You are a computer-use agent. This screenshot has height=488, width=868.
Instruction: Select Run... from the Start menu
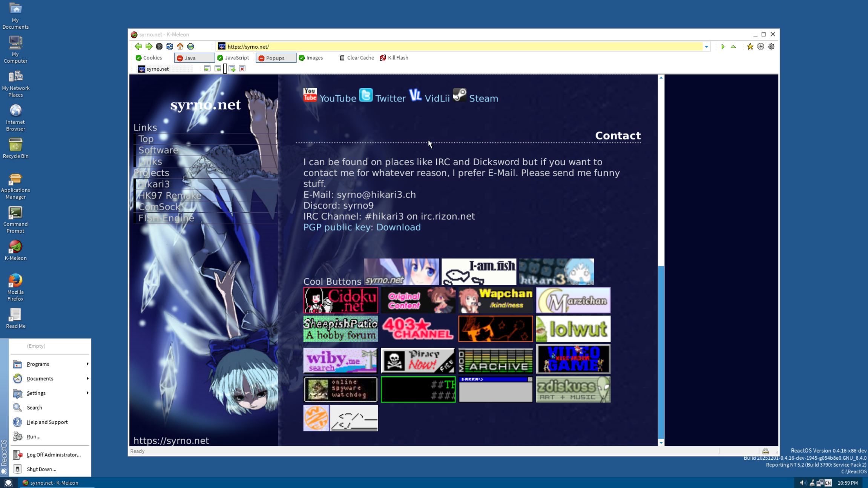pyautogui.click(x=34, y=436)
